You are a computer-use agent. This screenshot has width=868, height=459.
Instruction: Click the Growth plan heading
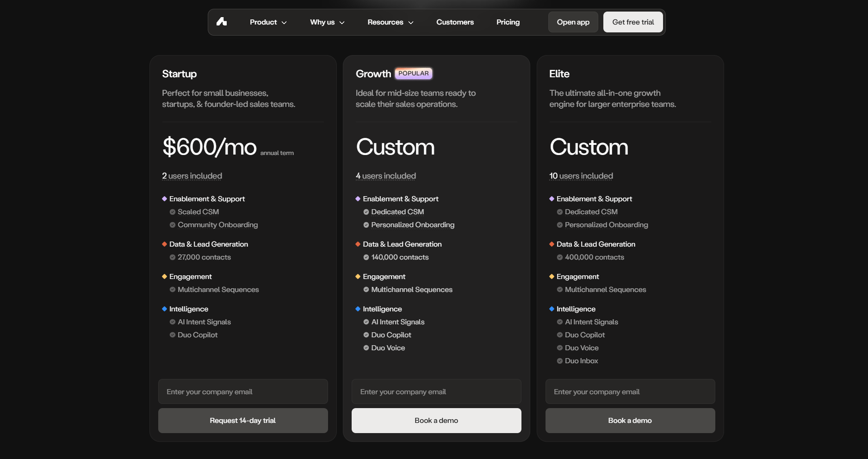point(373,74)
